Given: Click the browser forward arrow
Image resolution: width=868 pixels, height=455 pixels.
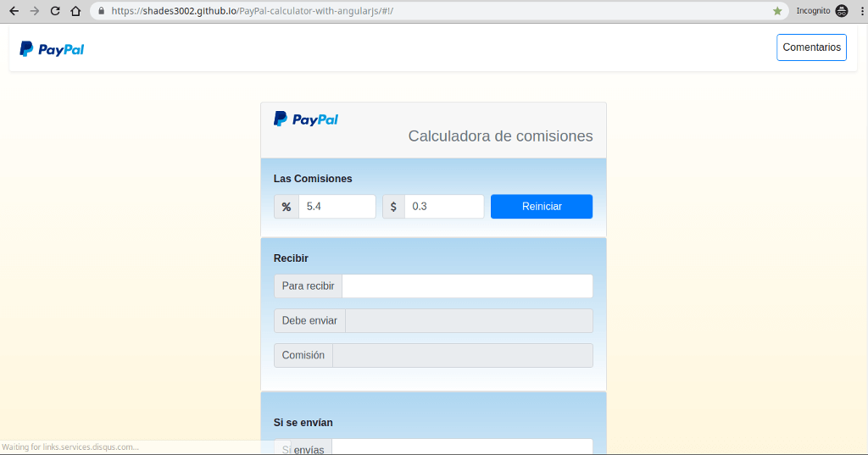Looking at the screenshot, I should [34, 11].
